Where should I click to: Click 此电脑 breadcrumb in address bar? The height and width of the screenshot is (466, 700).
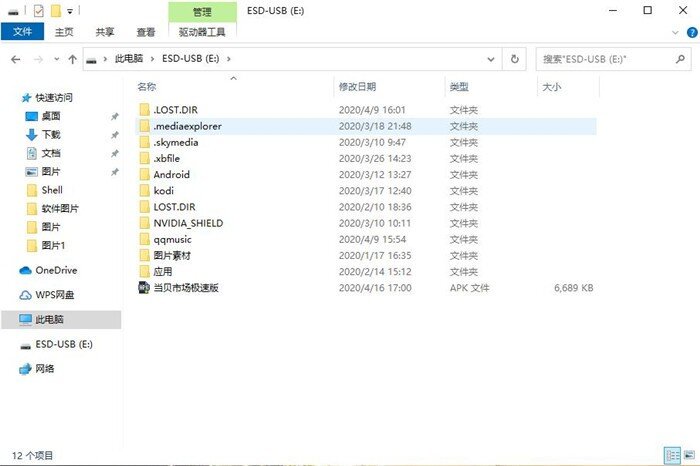129,59
